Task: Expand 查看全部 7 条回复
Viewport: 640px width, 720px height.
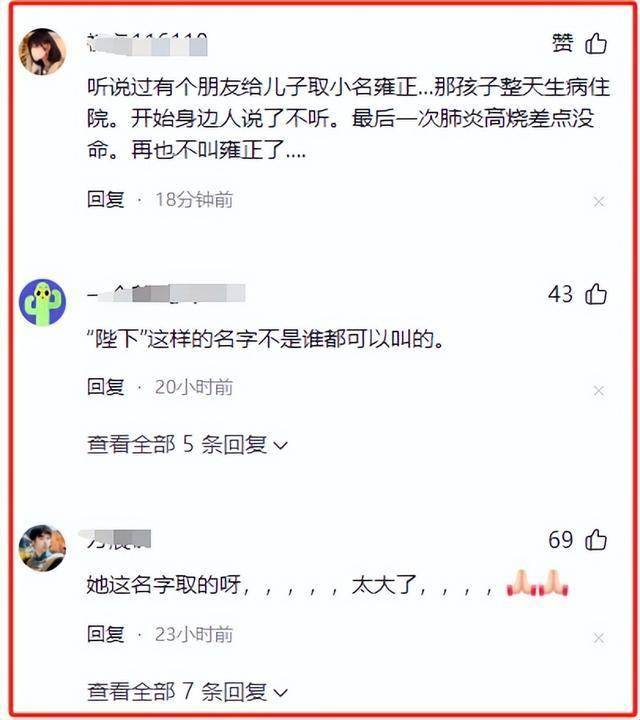Action: click(187, 692)
